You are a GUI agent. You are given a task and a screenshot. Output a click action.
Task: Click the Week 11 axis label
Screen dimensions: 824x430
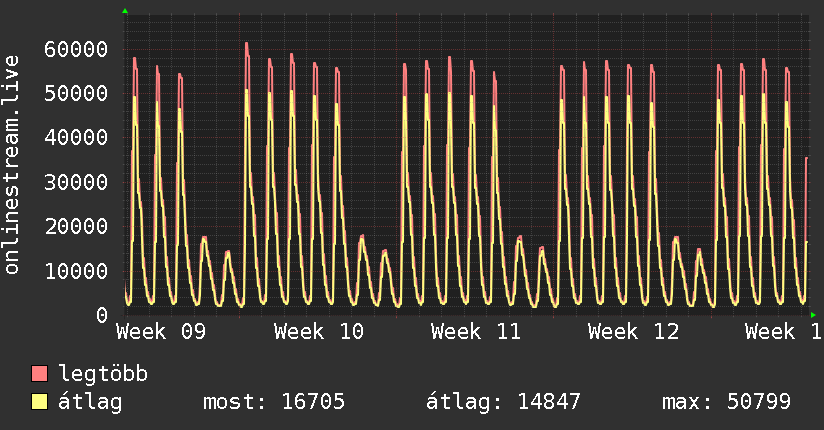tap(476, 332)
